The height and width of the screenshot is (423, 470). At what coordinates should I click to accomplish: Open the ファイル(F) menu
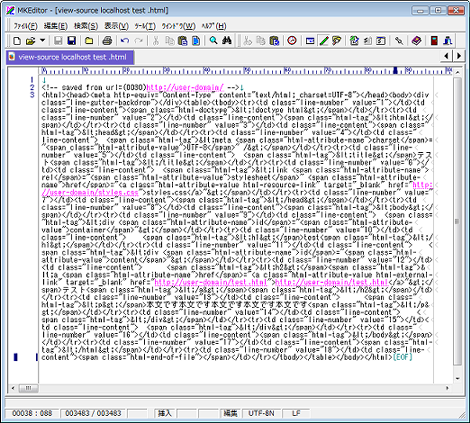pyautogui.click(x=25, y=26)
